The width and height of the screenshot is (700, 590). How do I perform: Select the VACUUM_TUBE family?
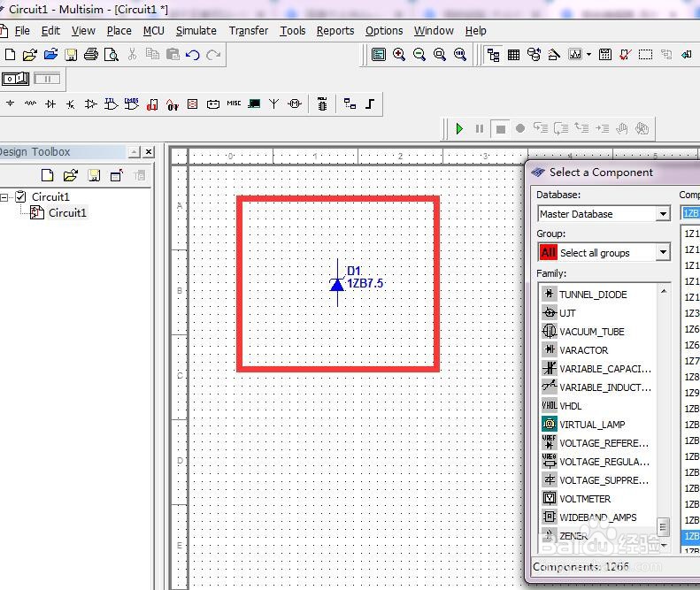[592, 332]
